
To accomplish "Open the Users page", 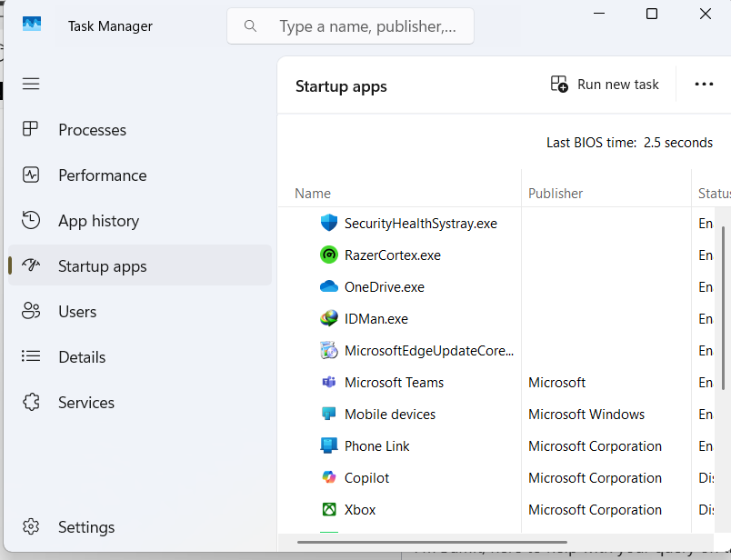I will (x=140, y=312).
